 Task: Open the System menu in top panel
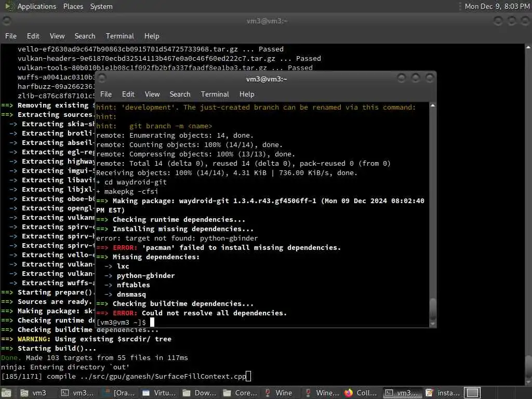pos(101,6)
